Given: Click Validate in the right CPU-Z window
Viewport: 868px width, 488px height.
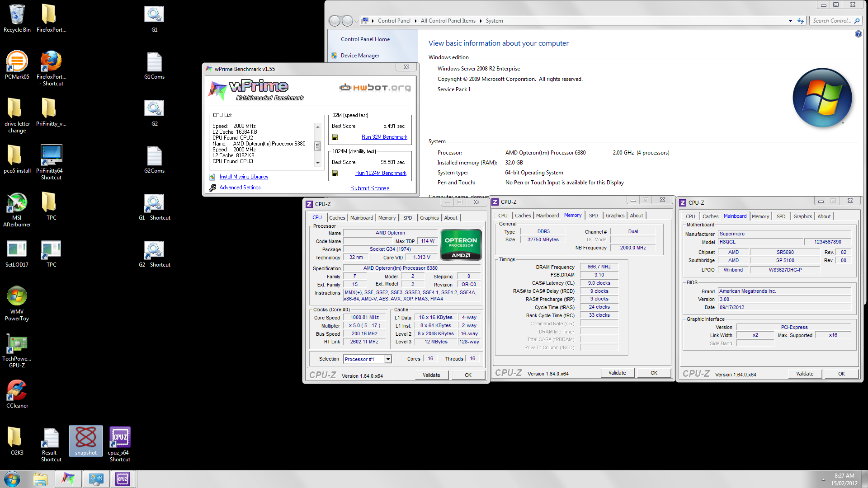Looking at the screenshot, I should [x=805, y=374].
